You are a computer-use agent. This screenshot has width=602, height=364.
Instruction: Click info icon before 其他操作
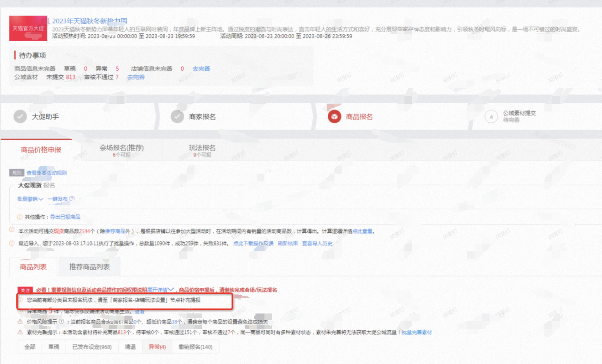[x=19, y=217]
